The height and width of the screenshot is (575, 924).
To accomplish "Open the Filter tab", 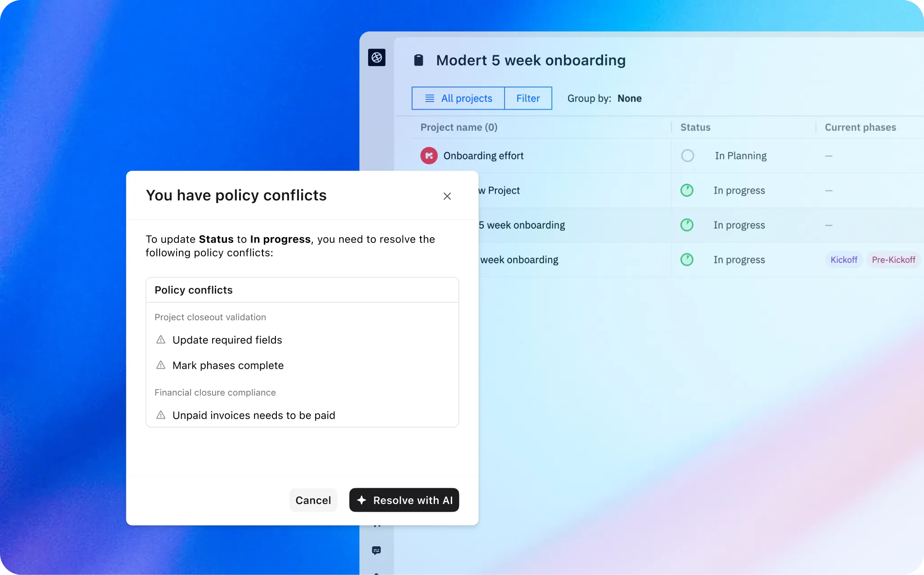I will pyautogui.click(x=528, y=98).
